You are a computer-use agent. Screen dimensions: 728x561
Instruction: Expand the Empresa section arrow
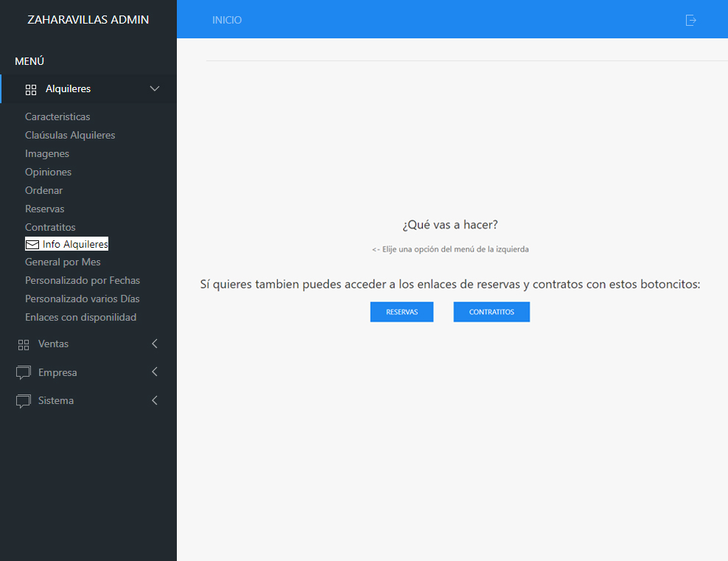tap(155, 372)
